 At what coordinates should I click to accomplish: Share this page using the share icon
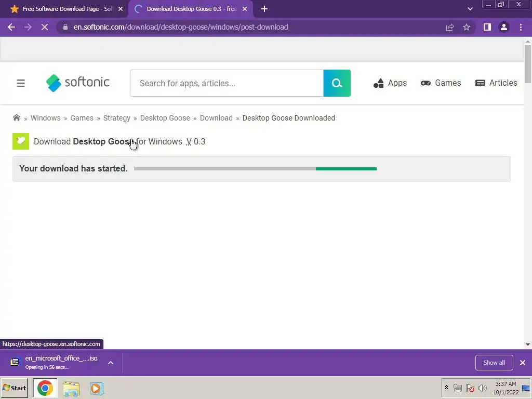point(450,27)
